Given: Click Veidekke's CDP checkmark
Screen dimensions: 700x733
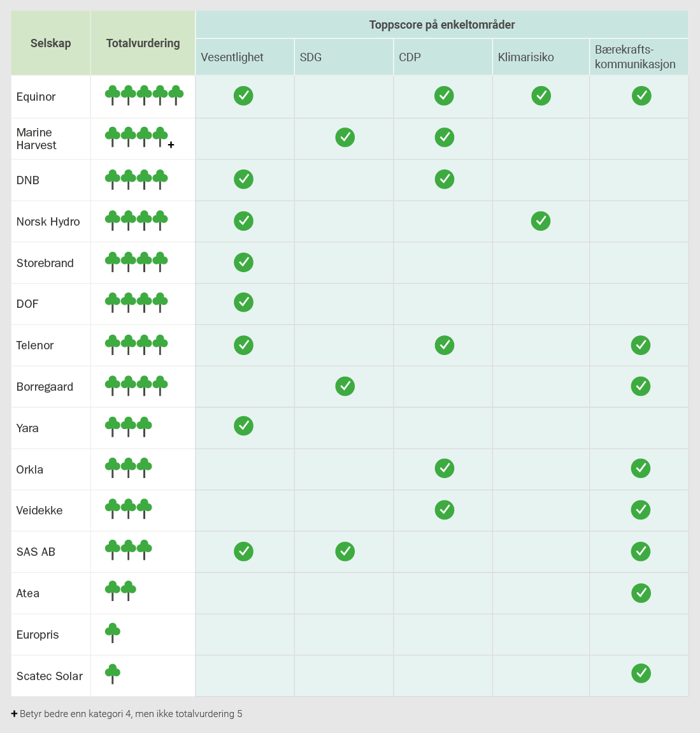Looking at the screenshot, I should click(x=445, y=509).
